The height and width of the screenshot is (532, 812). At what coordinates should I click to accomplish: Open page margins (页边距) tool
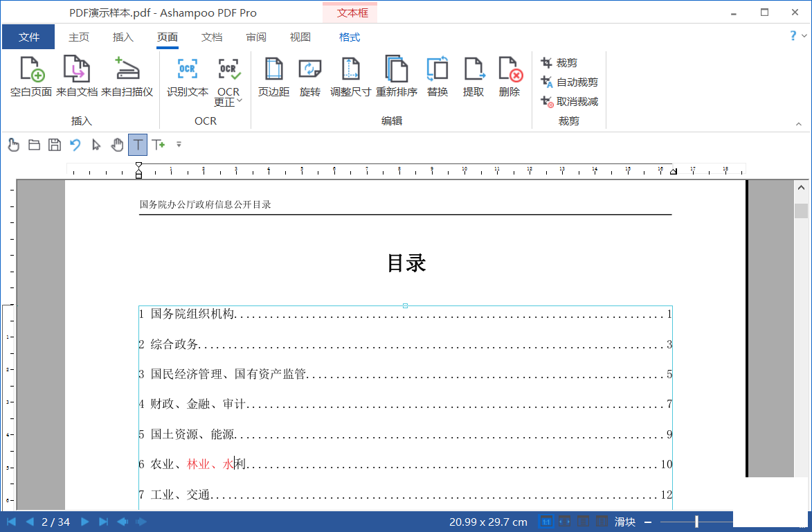click(x=273, y=77)
